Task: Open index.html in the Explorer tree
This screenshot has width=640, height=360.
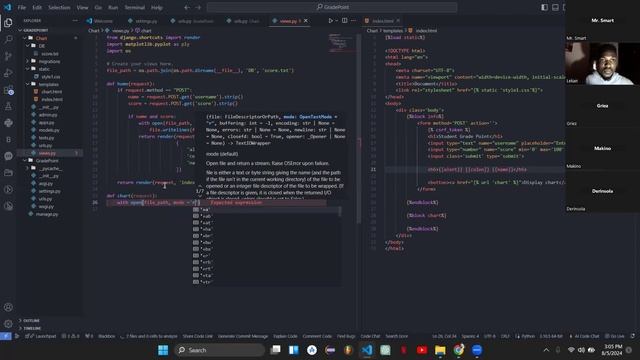Action: [51, 99]
